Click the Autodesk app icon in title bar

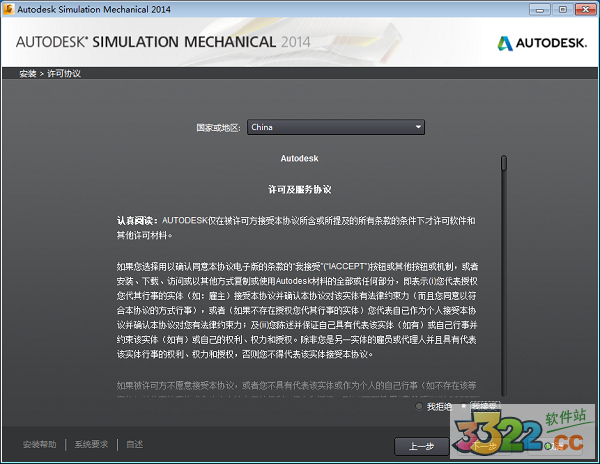8,9
